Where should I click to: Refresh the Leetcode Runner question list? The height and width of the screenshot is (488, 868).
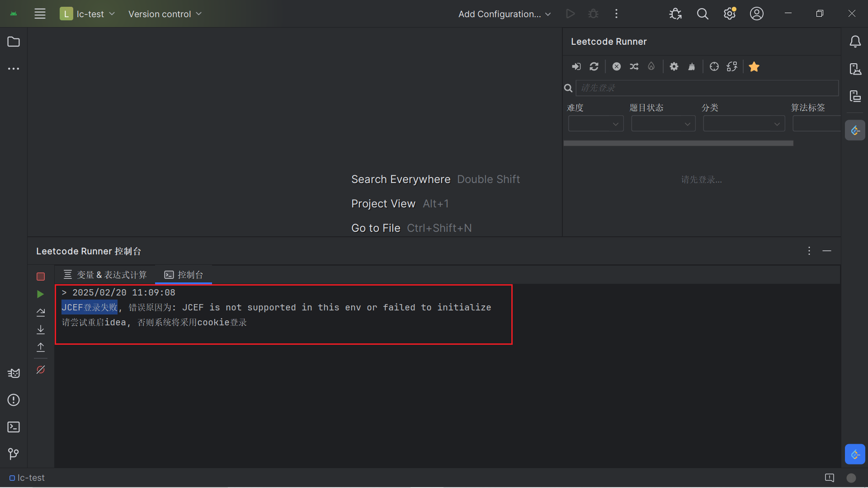(x=594, y=66)
